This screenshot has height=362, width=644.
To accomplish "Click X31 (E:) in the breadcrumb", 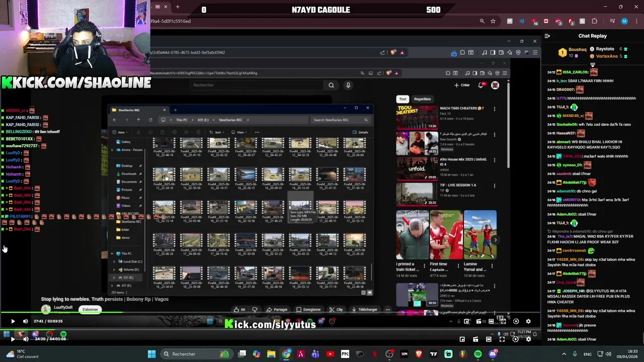I will (203, 120).
